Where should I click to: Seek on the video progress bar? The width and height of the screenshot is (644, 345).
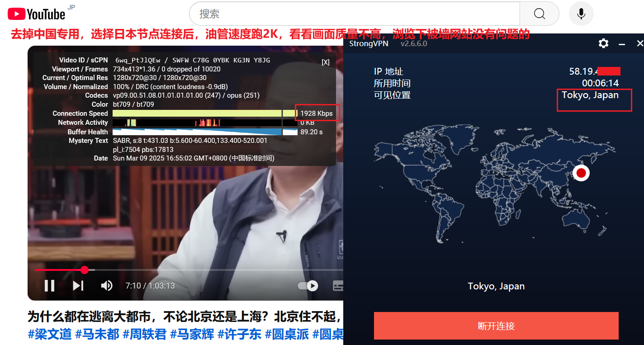coord(189,270)
